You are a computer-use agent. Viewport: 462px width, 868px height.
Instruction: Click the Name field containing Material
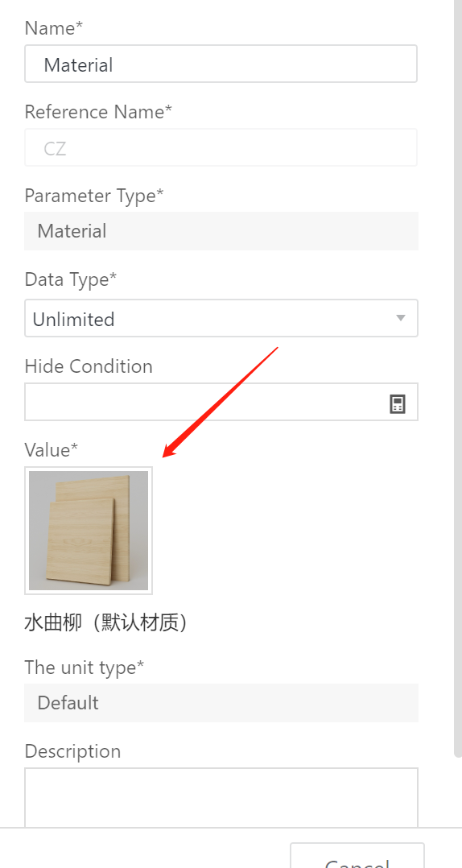221,64
